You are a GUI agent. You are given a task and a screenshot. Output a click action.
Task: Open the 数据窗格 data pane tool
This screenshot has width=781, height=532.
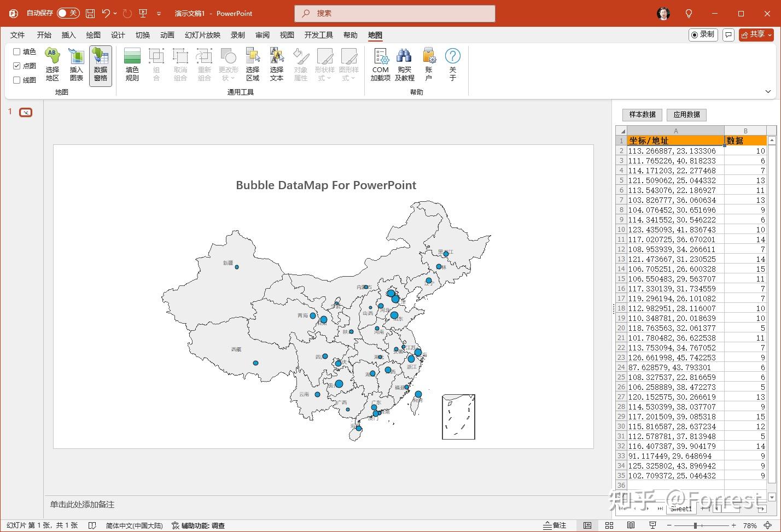coord(100,65)
